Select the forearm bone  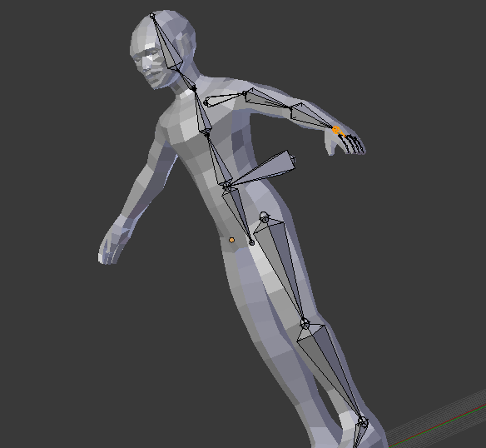click(x=311, y=117)
